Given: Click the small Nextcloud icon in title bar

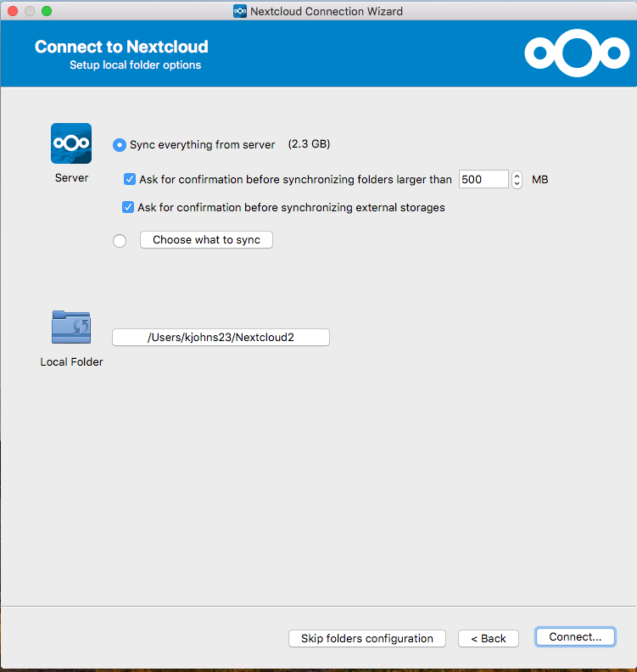Looking at the screenshot, I should [240, 11].
